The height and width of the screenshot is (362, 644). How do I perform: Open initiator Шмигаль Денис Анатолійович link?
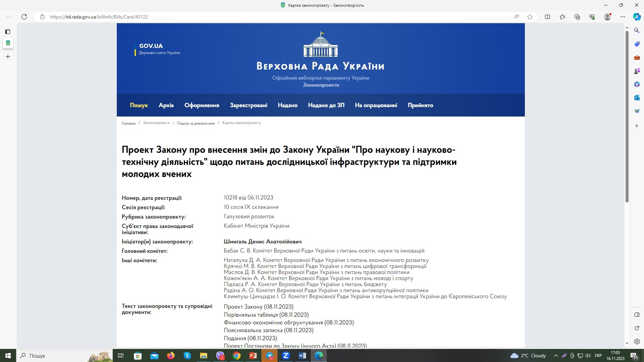click(x=262, y=241)
